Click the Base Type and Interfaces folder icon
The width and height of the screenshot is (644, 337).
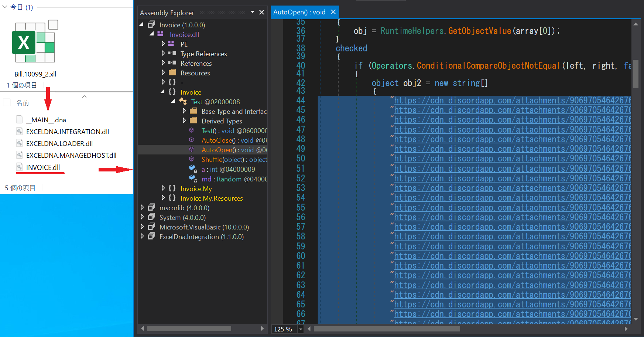(x=193, y=111)
